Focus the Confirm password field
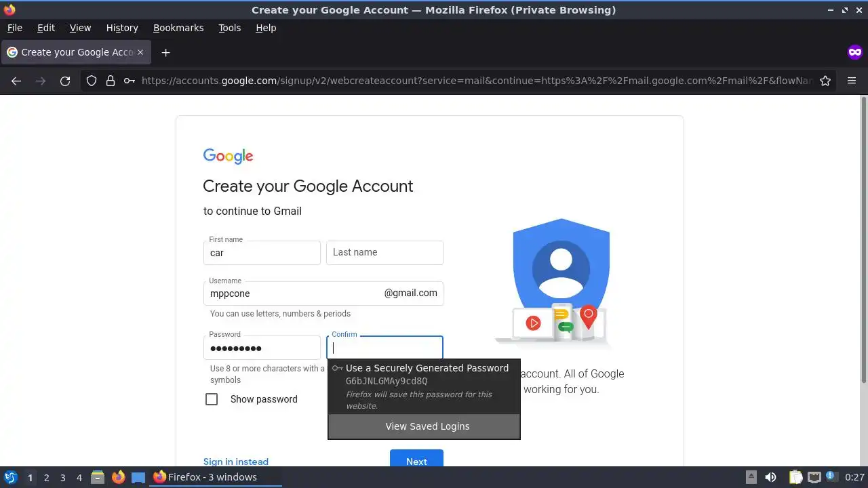This screenshot has height=488, width=868. (384, 348)
